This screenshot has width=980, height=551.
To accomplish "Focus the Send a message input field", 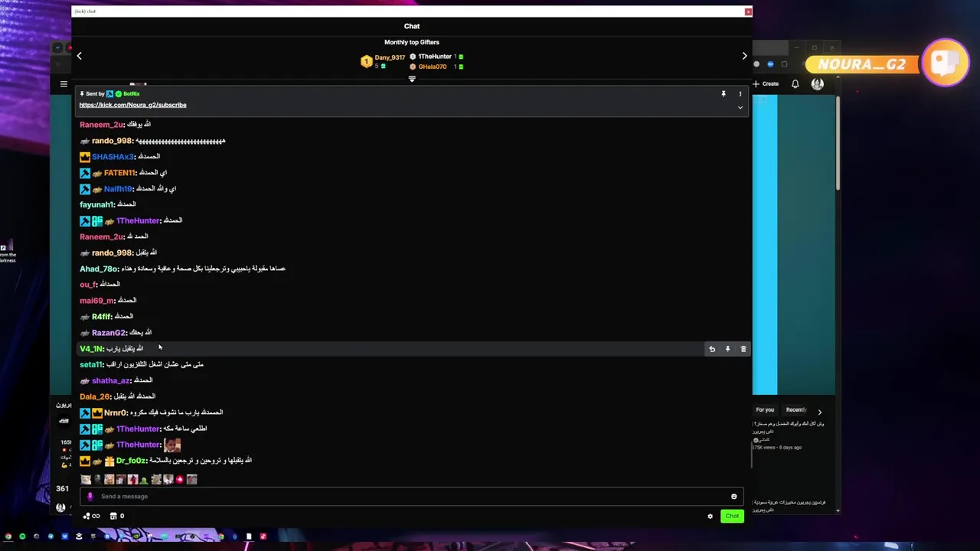I will (411, 497).
